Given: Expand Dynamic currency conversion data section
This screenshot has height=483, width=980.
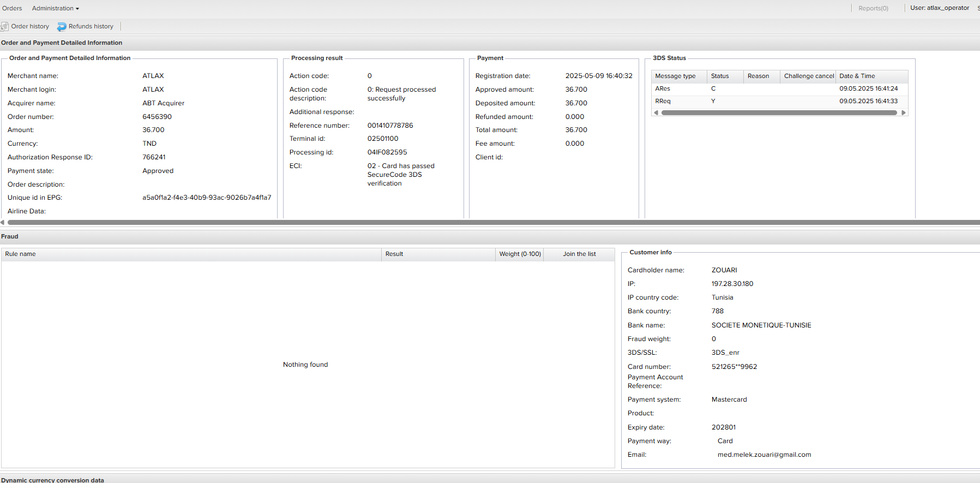Looking at the screenshot, I should (52, 480).
